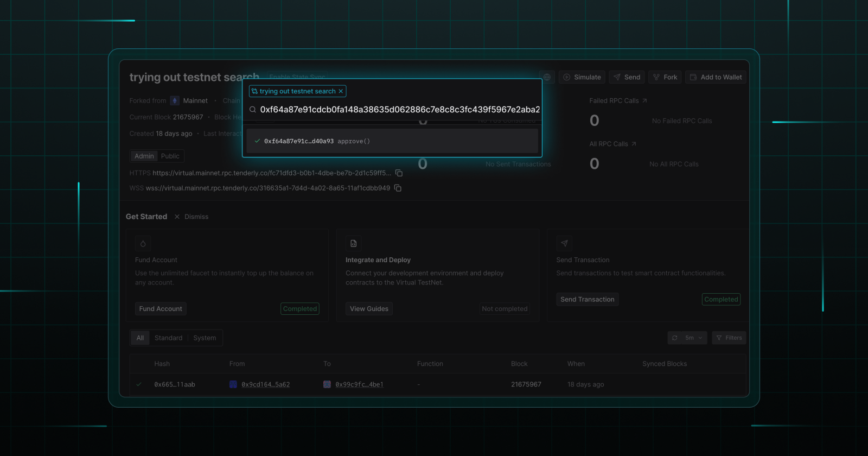Open search result 0xf64a87e91c…d40a93 approve()
This screenshot has height=456, width=868.
pyautogui.click(x=392, y=141)
